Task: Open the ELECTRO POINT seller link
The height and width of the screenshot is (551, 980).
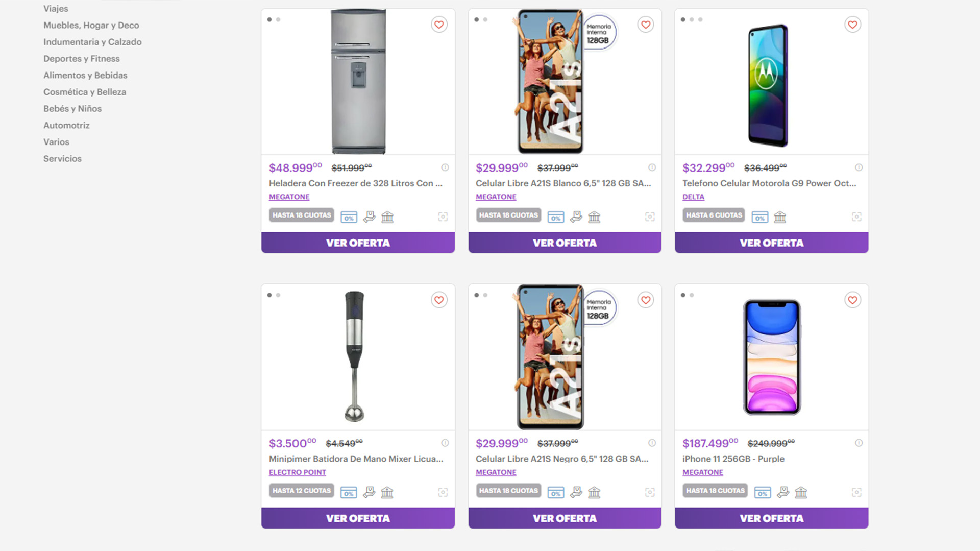Action: click(297, 472)
